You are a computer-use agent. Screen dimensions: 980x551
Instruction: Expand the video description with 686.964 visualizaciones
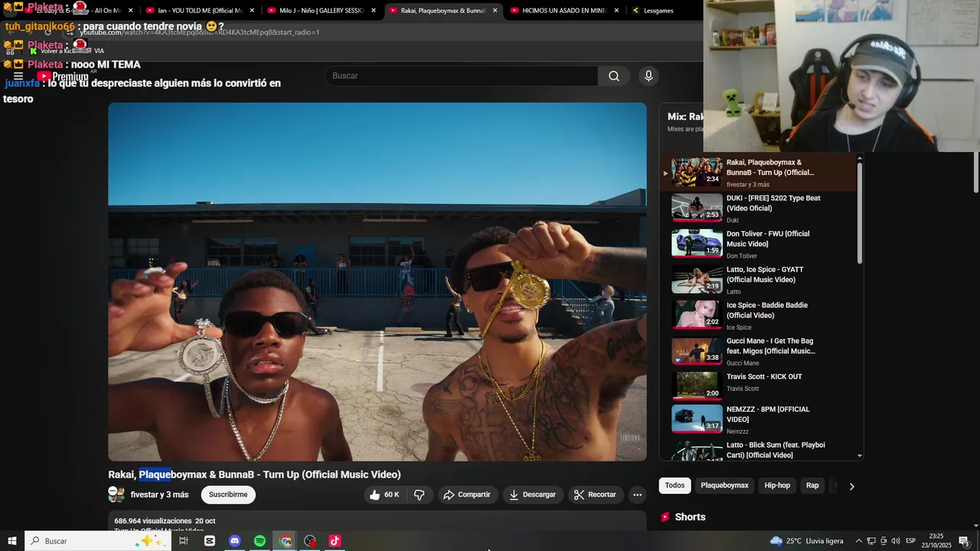377,522
